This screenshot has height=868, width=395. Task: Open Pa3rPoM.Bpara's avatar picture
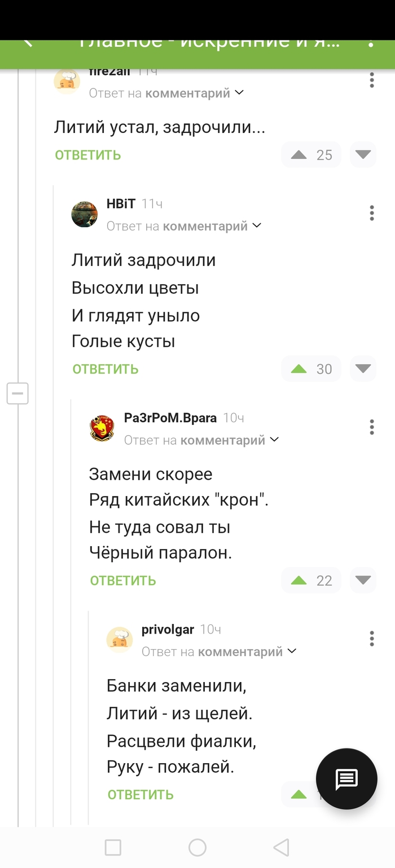(x=102, y=427)
